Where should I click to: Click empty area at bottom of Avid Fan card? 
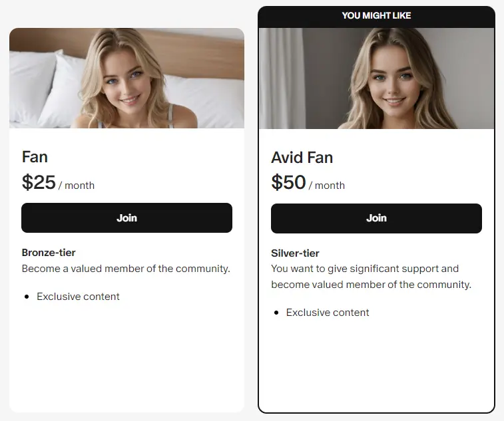coord(376,372)
